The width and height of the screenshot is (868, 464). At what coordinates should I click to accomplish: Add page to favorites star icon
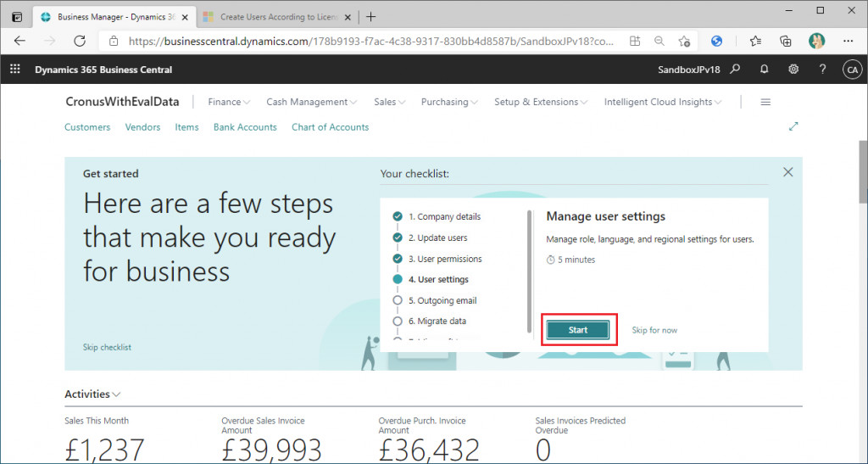[x=684, y=41]
